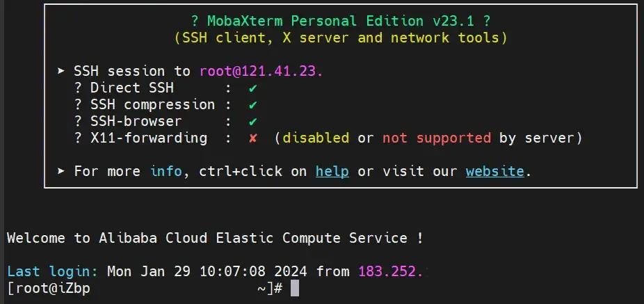
Task: Click the green checkmark beside SSH compression
Action: point(253,105)
